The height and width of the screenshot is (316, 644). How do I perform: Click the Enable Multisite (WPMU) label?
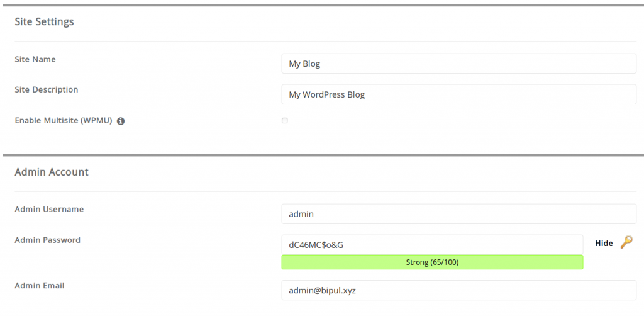(x=64, y=121)
